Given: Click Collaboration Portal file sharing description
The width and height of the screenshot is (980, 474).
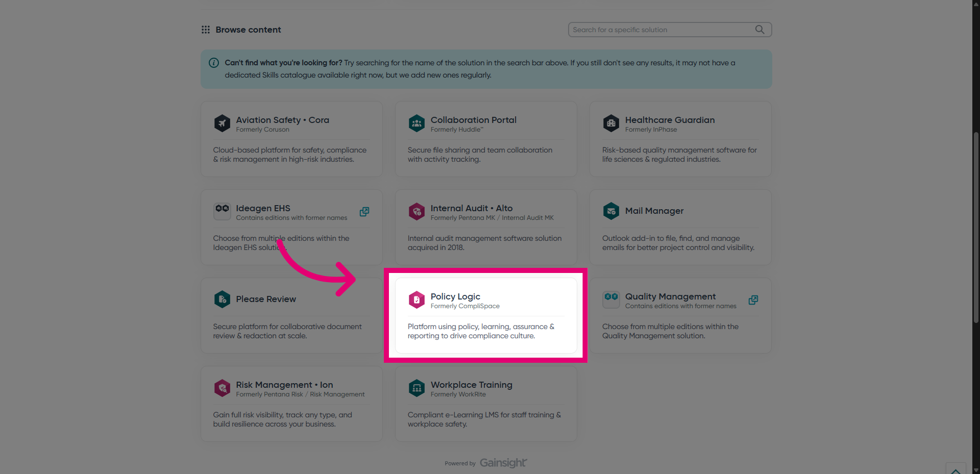Looking at the screenshot, I should 480,155.
